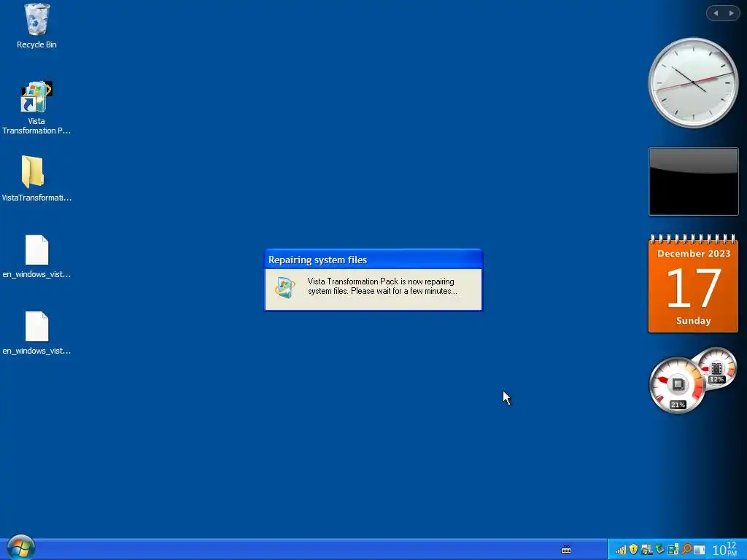Open the Recycle Bin desktop icon
Screen dimensions: 747x560
point(36,20)
